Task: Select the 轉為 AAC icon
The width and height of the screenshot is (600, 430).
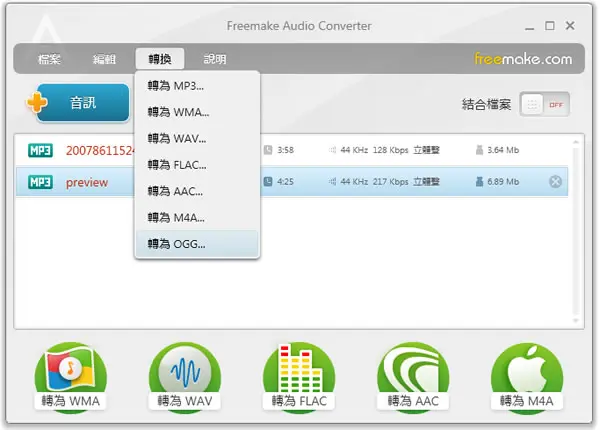Action: coord(413,377)
